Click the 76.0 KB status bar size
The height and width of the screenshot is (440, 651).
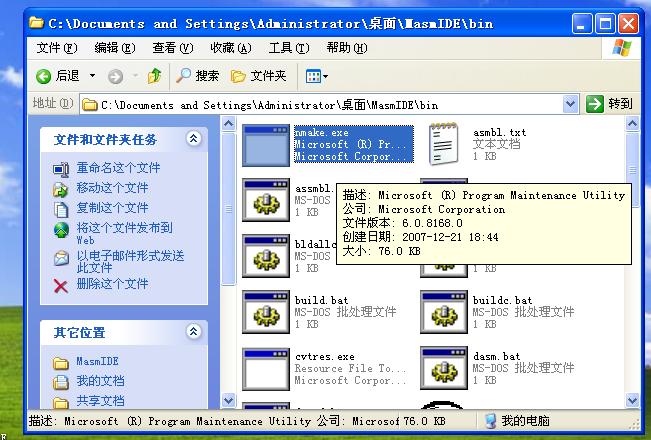424,421
